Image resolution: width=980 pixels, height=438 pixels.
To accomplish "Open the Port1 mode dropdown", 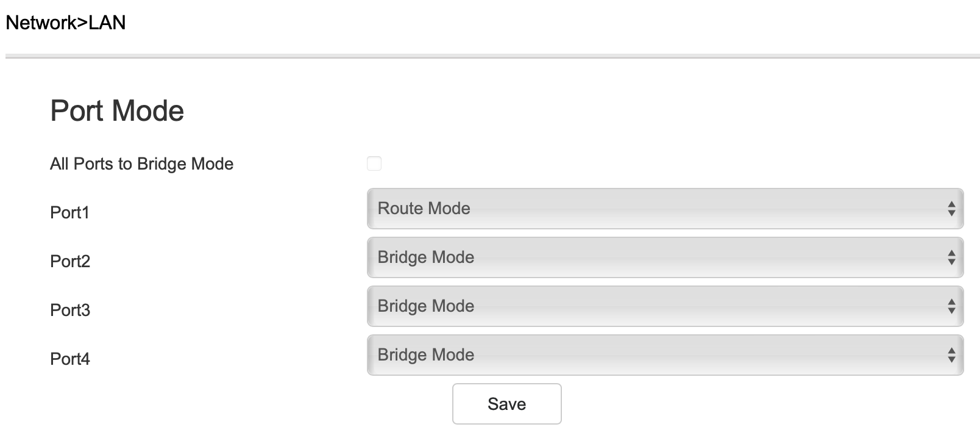I will click(x=664, y=209).
